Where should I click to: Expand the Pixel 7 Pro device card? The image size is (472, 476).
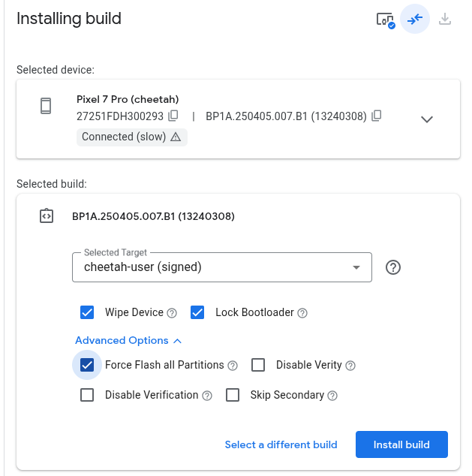click(427, 119)
